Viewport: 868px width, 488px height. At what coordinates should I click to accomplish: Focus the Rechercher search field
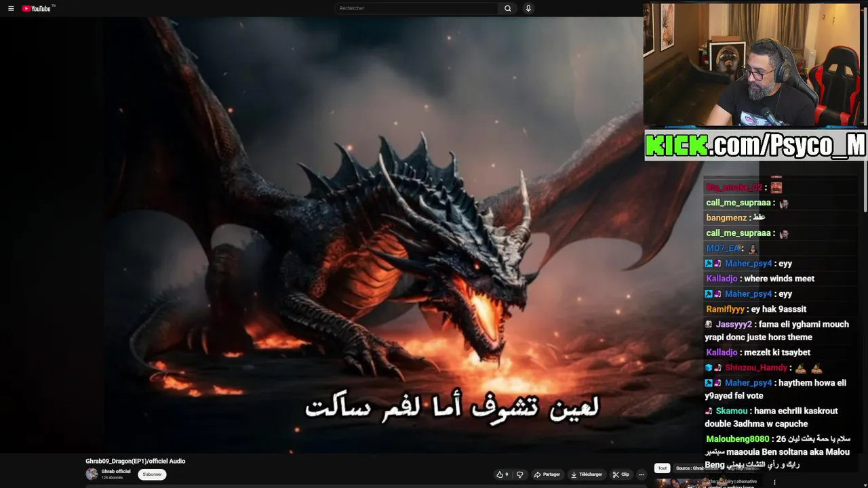click(417, 8)
